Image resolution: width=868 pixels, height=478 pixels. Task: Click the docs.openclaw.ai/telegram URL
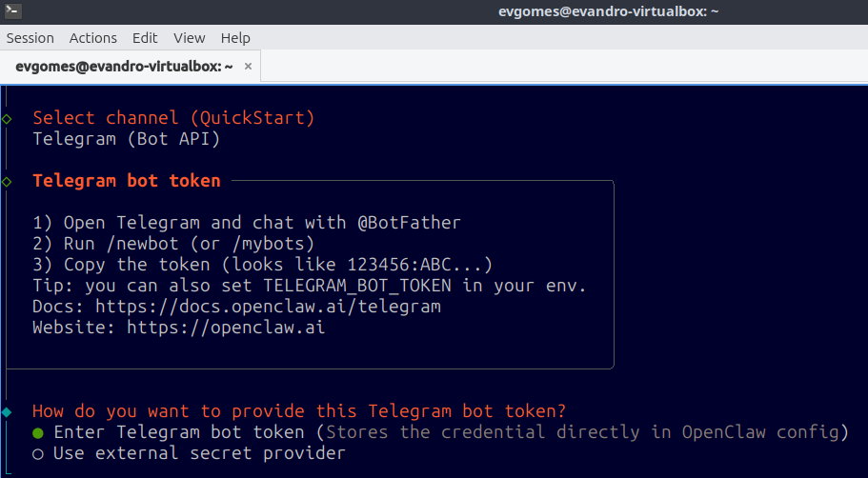click(268, 306)
